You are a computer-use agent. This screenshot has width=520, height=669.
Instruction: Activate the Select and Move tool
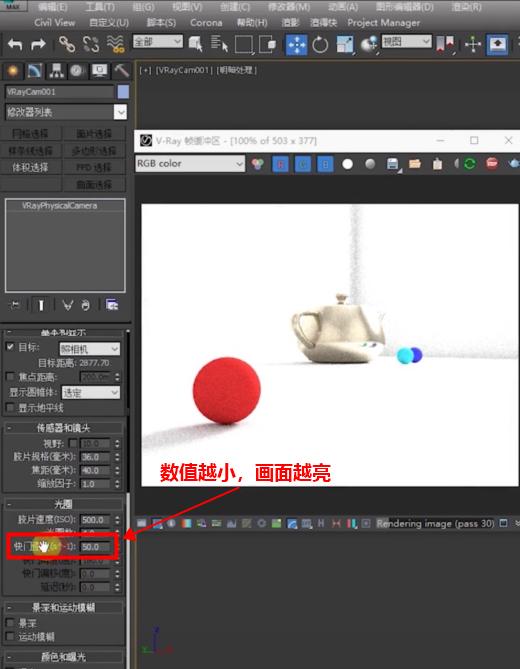click(x=296, y=44)
